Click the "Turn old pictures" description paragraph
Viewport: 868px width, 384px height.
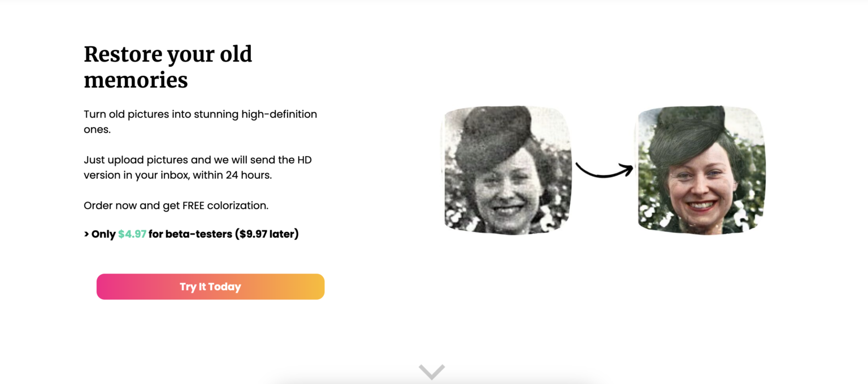pos(200,122)
